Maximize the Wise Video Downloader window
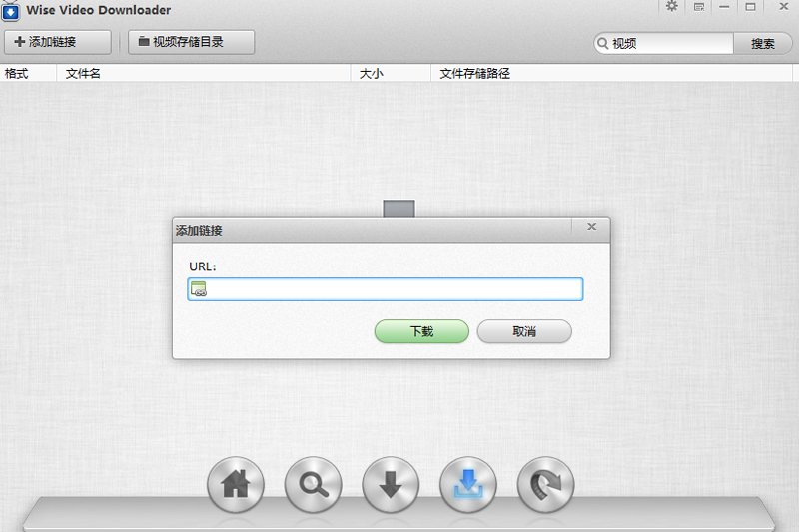The image size is (799, 532). coord(751,7)
